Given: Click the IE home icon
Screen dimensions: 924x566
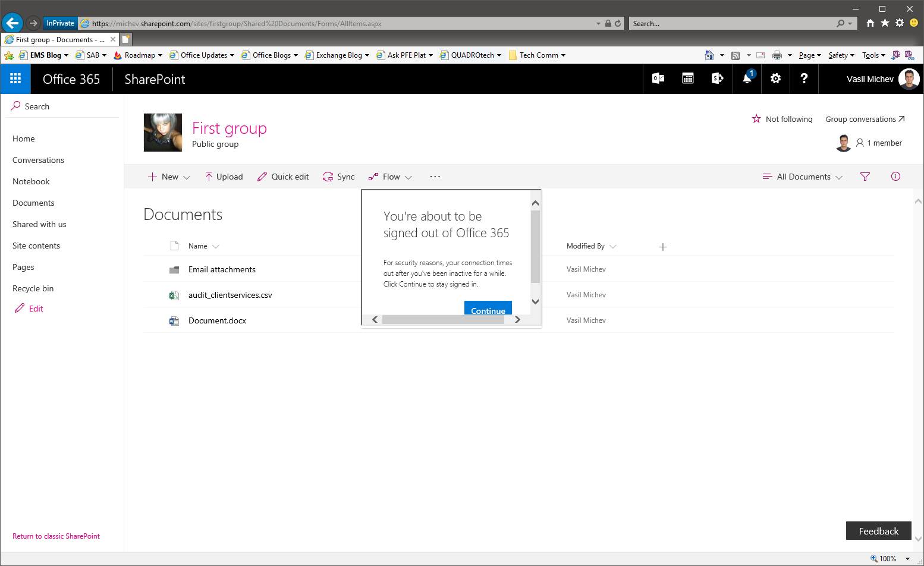Looking at the screenshot, I should [x=870, y=23].
